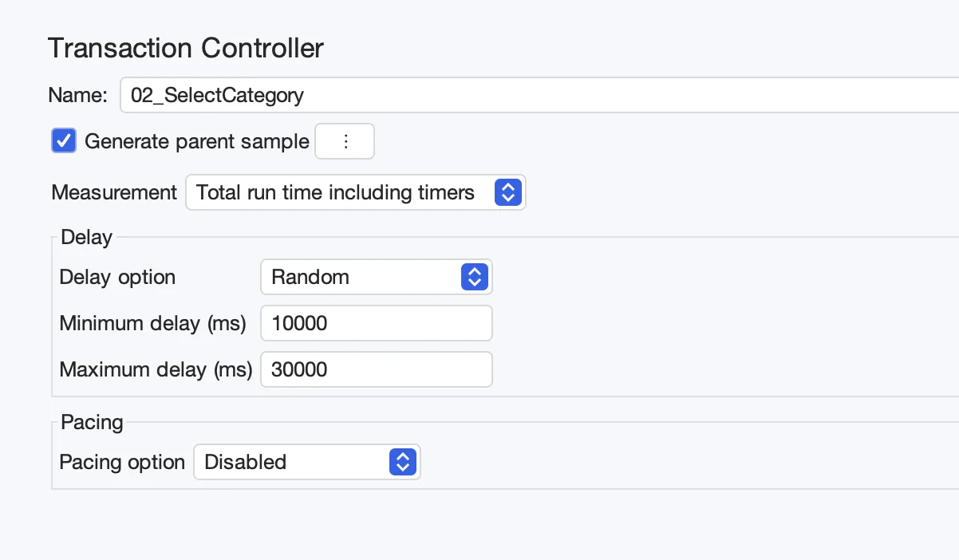The height and width of the screenshot is (560, 959).
Task: Click the blue chevron icon on Delay option
Action: [x=474, y=277]
